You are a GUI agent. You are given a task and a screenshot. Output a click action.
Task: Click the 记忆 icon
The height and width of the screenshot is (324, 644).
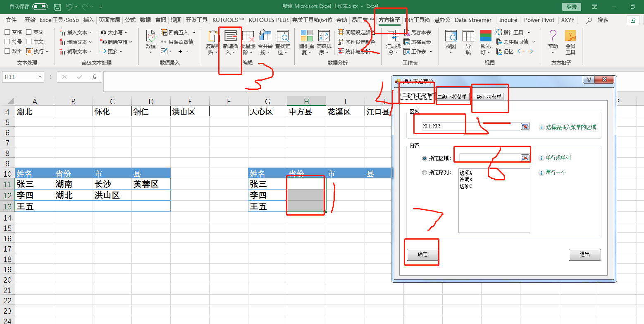click(504, 51)
